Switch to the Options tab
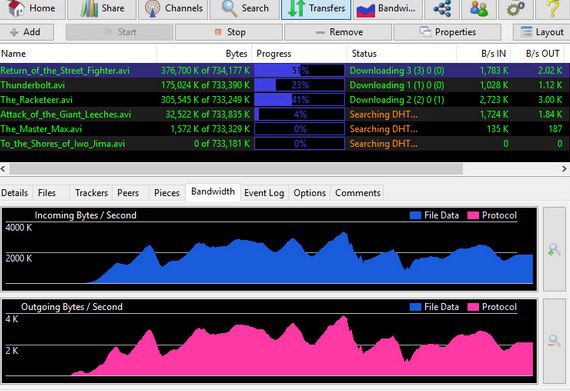570x391 pixels. point(309,193)
